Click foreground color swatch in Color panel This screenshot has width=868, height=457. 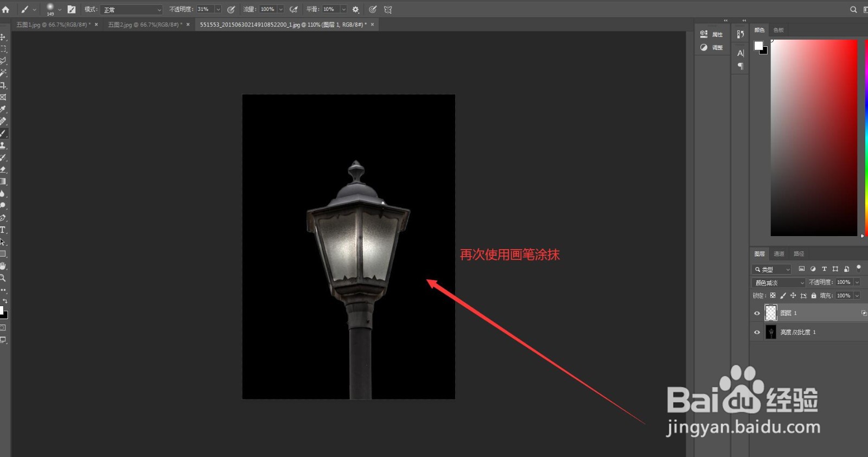758,46
